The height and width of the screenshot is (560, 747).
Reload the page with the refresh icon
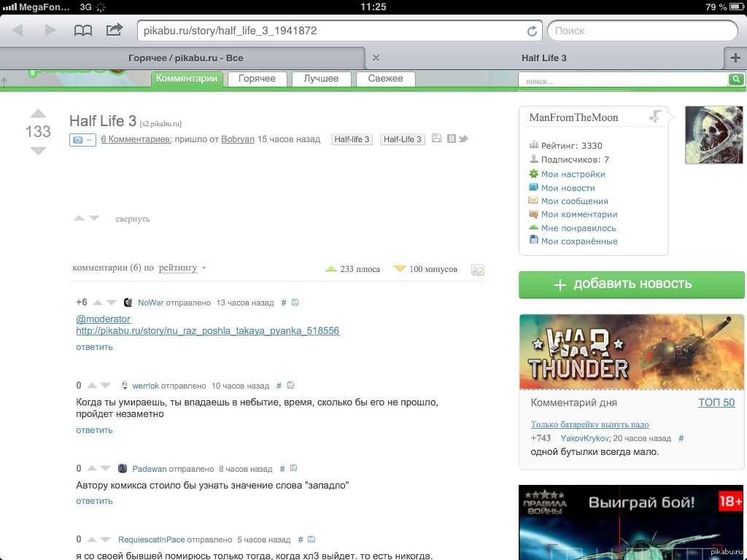click(x=532, y=31)
